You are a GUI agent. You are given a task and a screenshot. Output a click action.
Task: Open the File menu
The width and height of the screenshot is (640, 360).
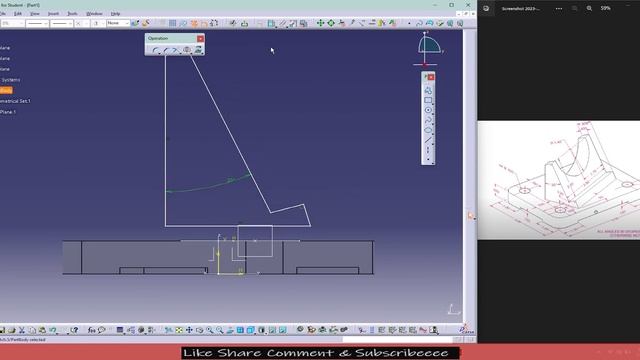coord(3,13)
